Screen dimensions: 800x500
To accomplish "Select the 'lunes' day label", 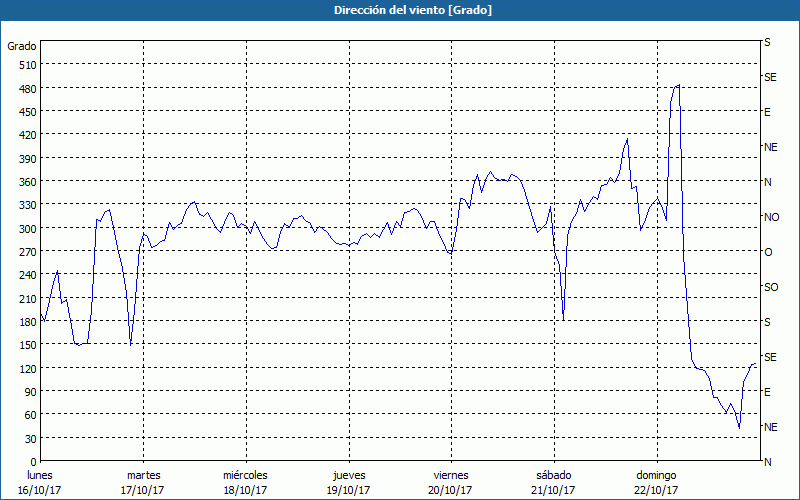I will coord(40,475).
